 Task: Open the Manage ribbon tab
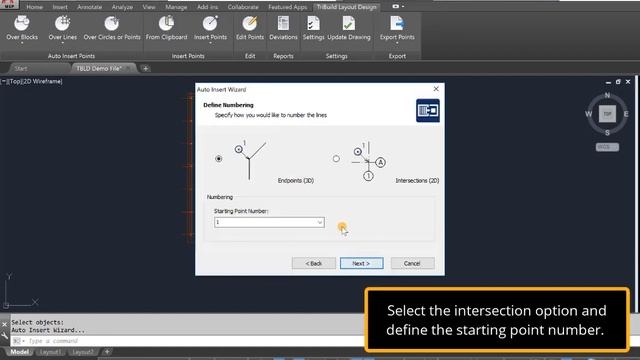[x=176, y=7]
